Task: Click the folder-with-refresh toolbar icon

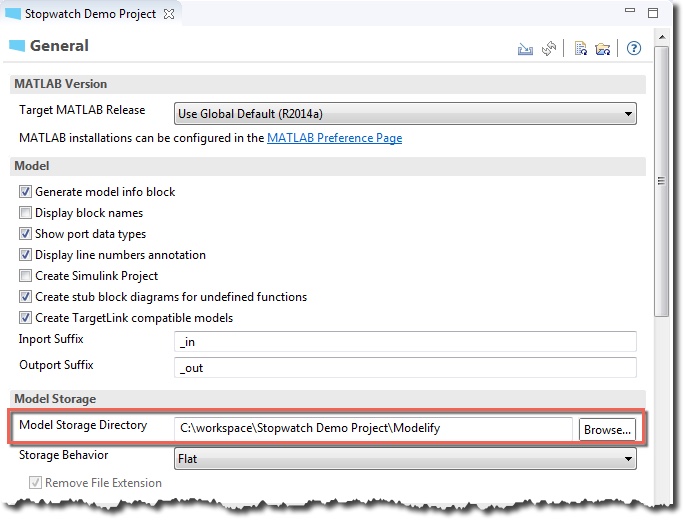Action: (603, 49)
